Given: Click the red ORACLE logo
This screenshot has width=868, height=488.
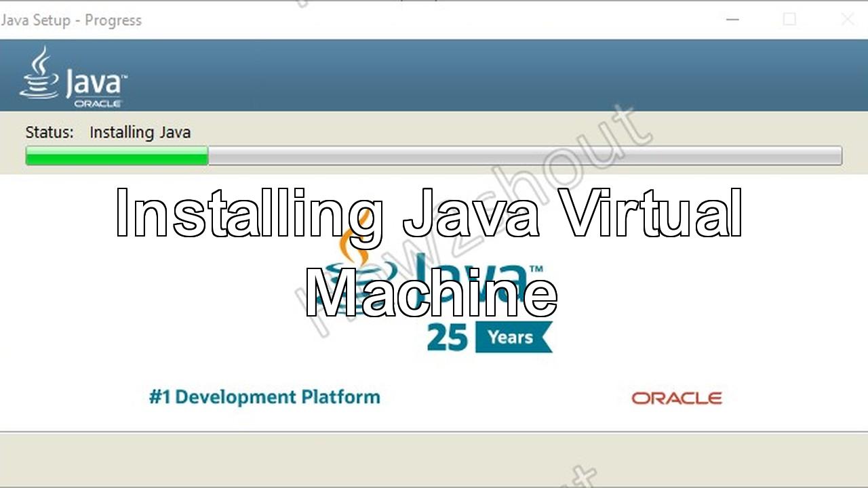Looking at the screenshot, I should click(676, 398).
